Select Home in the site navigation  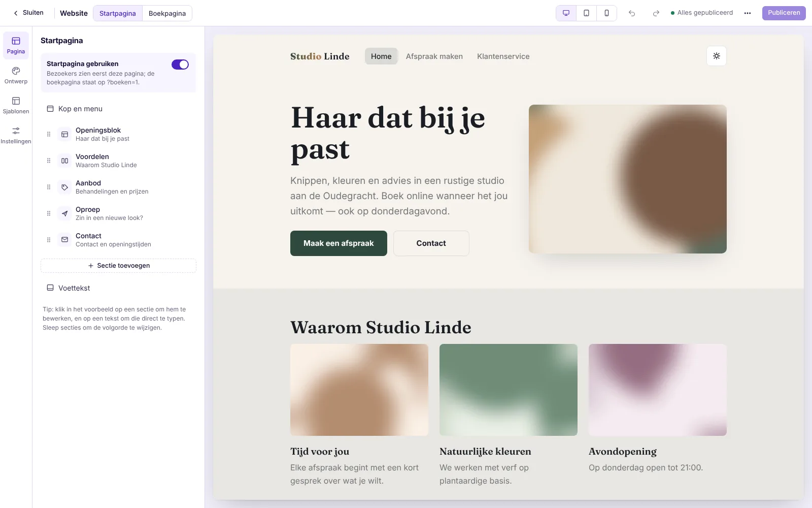click(381, 56)
